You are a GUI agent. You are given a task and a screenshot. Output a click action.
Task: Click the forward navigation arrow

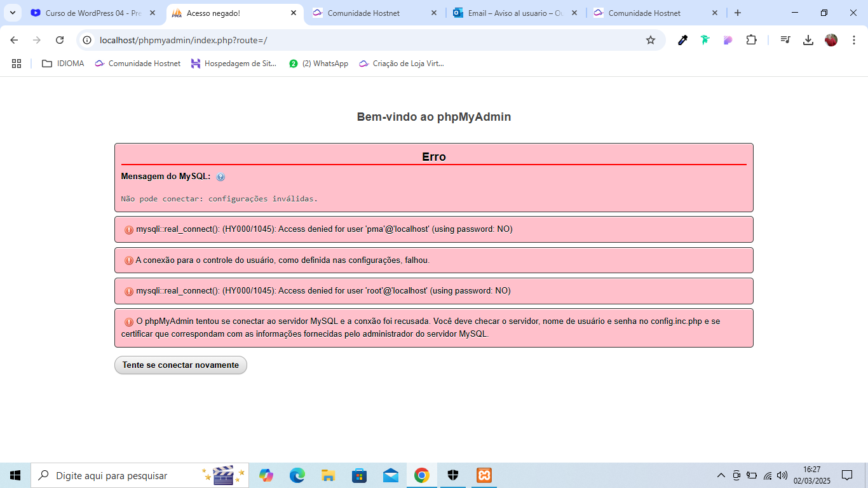(x=37, y=40)
